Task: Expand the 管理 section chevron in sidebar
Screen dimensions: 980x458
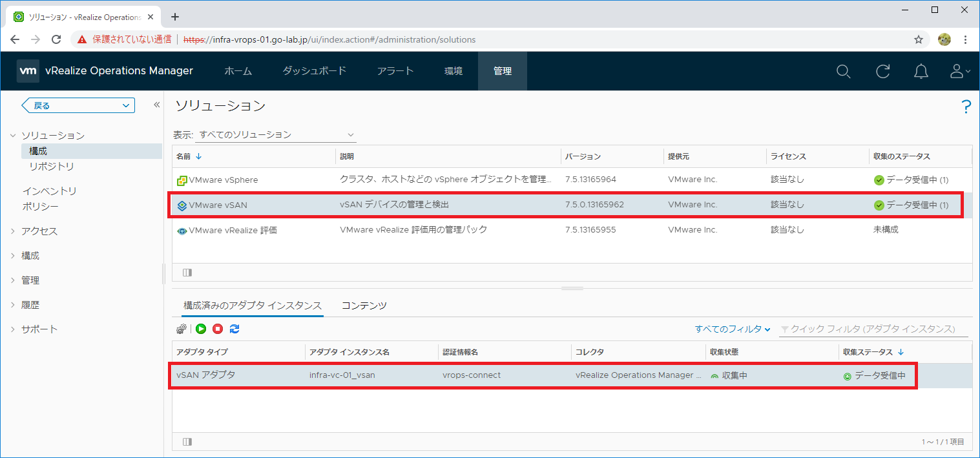Action: [13, 280]
